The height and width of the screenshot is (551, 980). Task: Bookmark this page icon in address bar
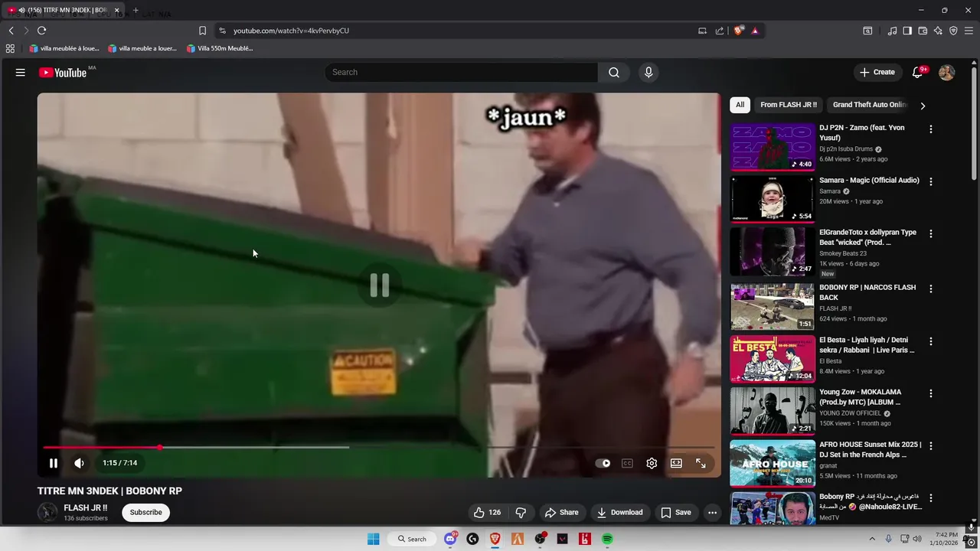point(202,31)
